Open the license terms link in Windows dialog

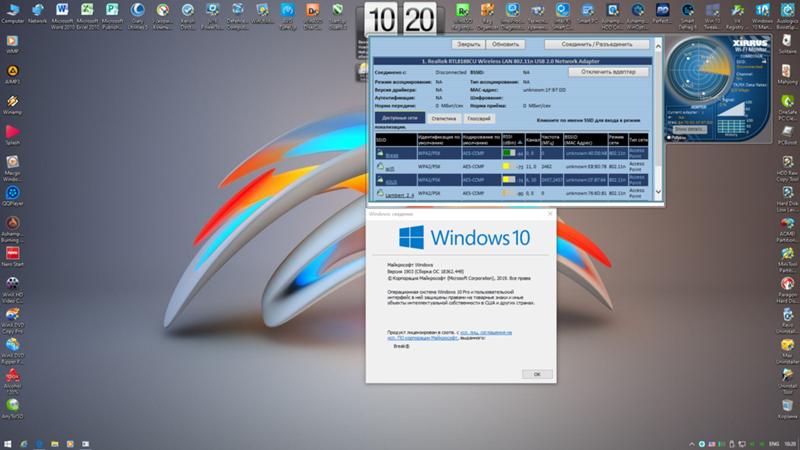[449, 335]
